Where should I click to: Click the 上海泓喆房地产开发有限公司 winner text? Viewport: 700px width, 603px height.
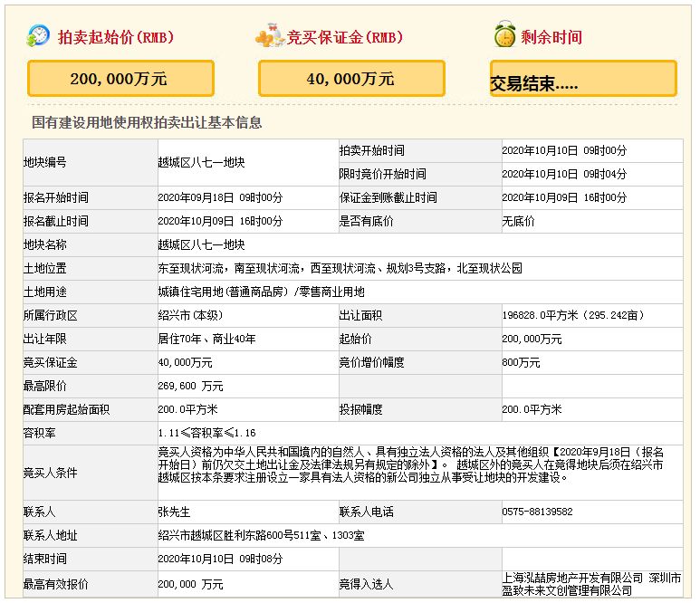pyautogui.click(x=591, y=585)
